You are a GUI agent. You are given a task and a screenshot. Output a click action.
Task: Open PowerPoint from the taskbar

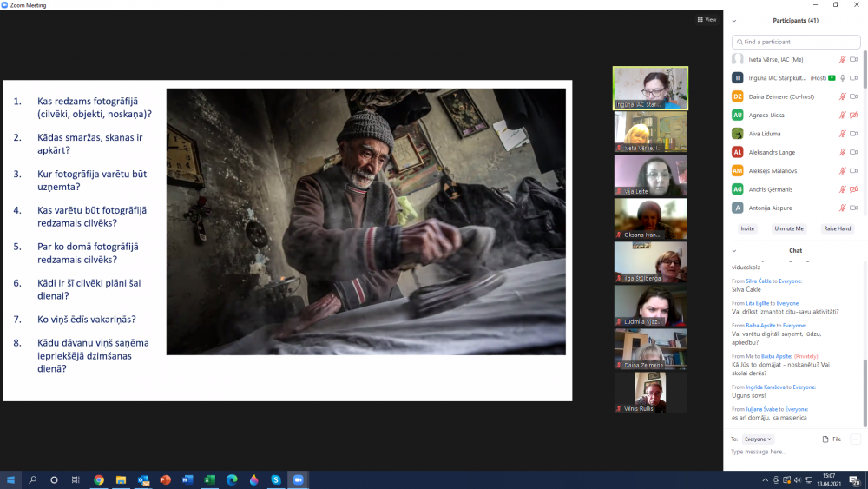(165, 479)
